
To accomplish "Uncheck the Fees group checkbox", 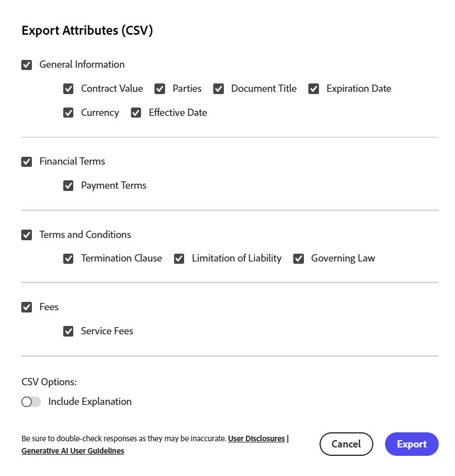I will coord(27,307).
